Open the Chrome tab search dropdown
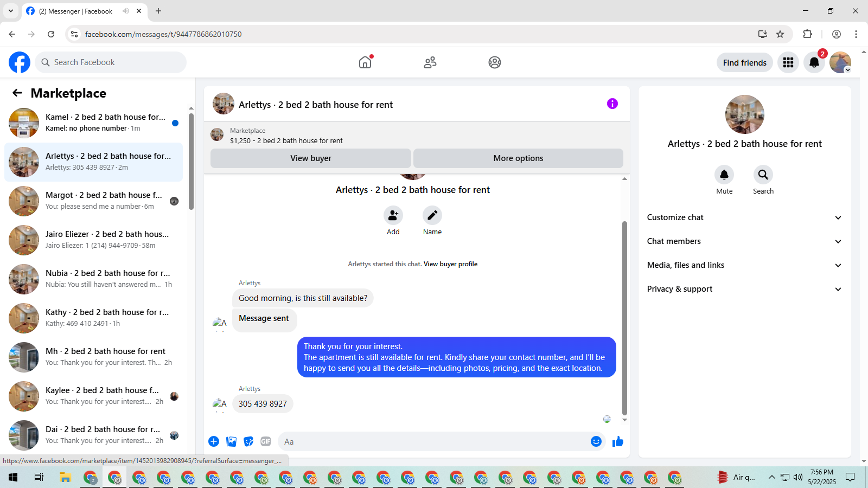Viewport: 868px width, 488px height. click(x=11, y=11)
